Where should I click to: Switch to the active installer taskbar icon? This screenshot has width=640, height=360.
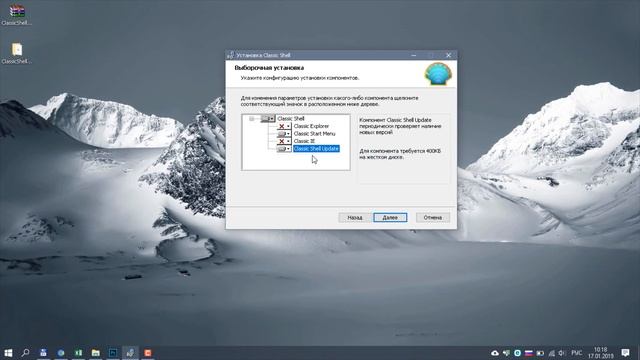[x=130, y=353]
